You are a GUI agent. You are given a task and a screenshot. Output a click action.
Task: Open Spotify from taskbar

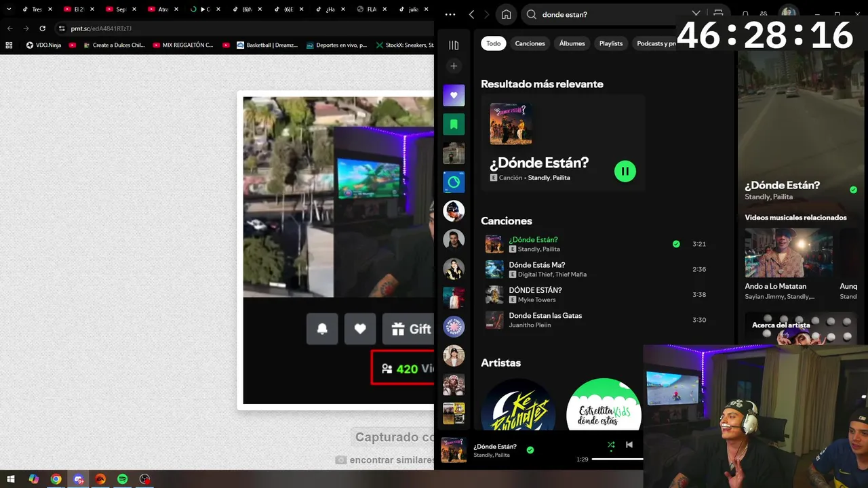point(122,479)
